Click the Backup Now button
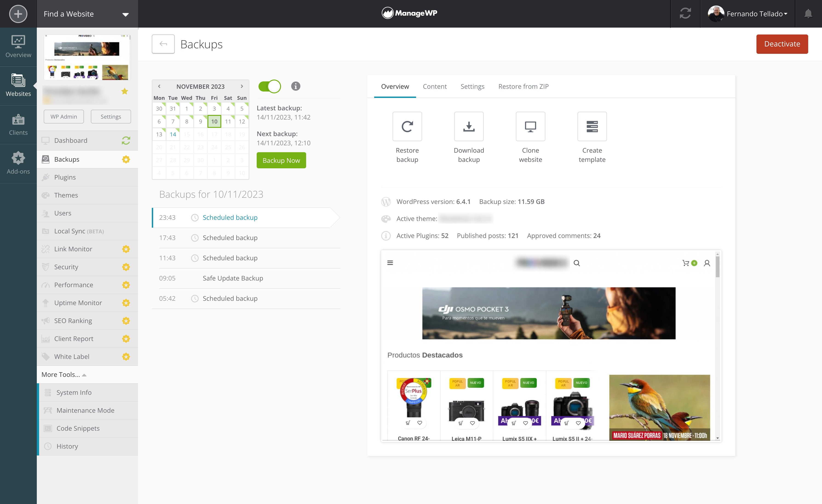This screenshot has height=504, width=822. point(281,160)
